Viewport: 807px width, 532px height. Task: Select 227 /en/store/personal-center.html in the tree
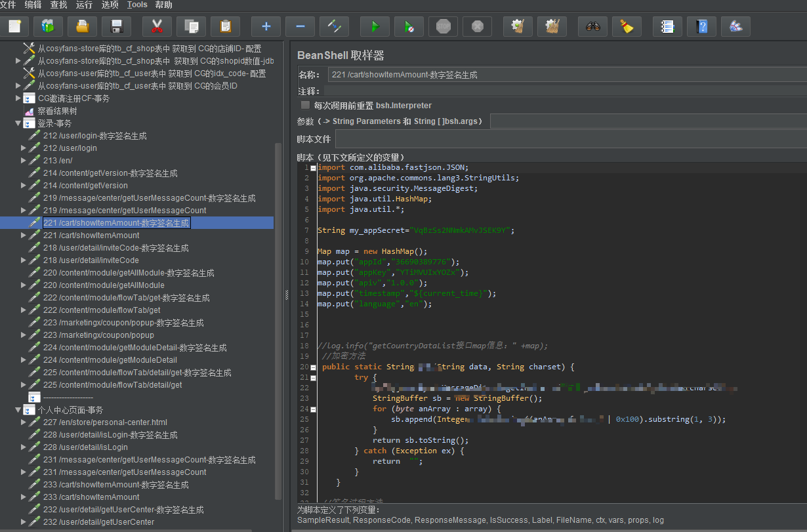(x=105, y=422)
